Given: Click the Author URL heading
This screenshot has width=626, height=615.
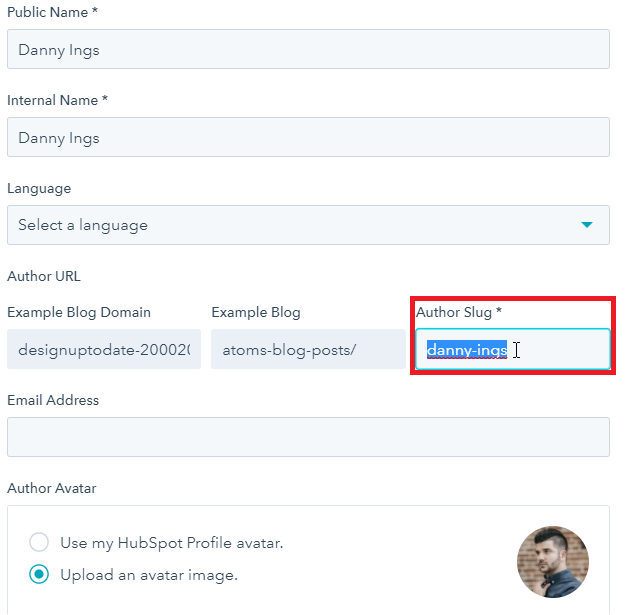Looking at the screenshot, I should (44, 276).
